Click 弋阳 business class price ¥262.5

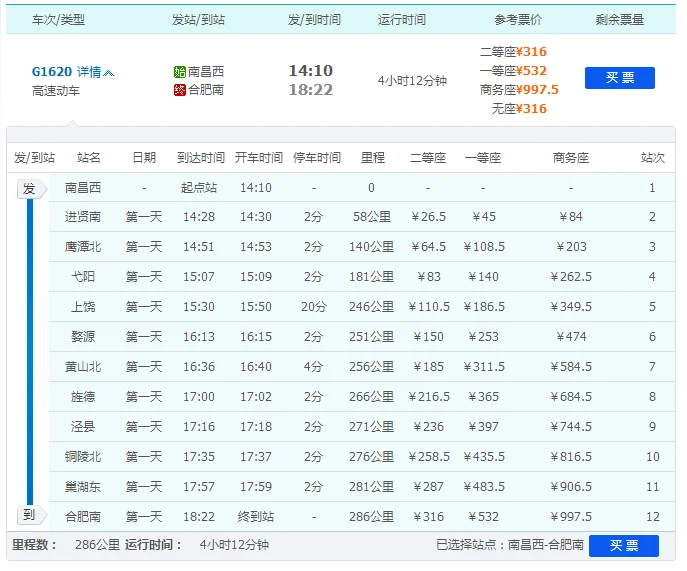[x=571, y=277]
